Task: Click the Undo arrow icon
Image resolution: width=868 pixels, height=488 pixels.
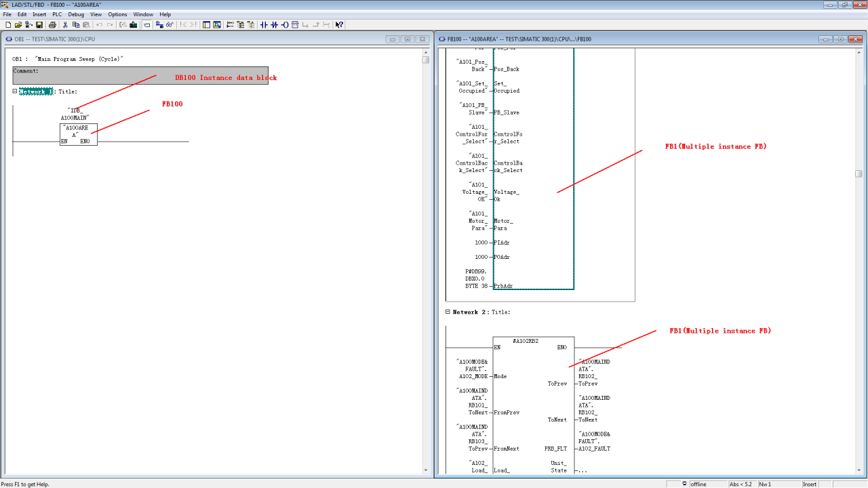Action: coord(99,24)
